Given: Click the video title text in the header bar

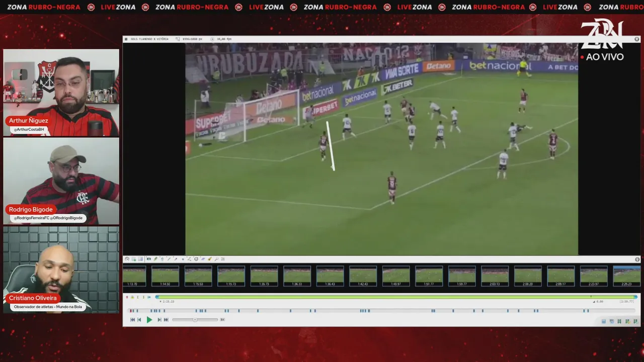Looking at the screenshot, I should 149,39.
